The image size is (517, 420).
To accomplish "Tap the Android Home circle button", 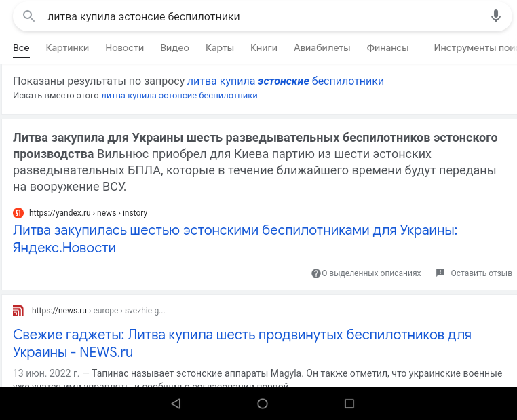I will pos(263,404).
